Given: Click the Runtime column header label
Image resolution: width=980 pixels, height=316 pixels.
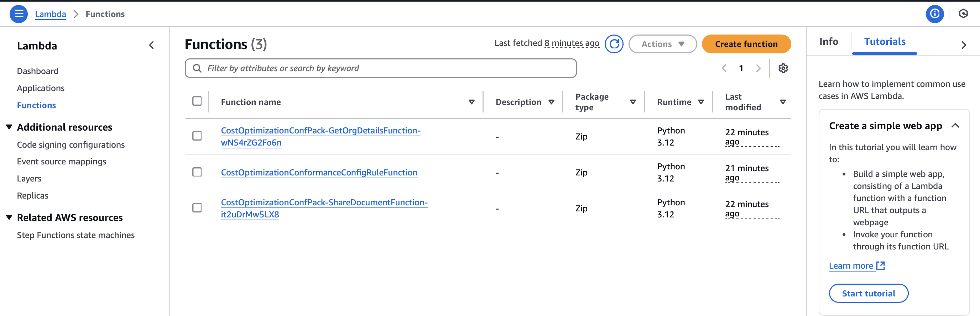Looking at the screenshot, I should [674, 102].
